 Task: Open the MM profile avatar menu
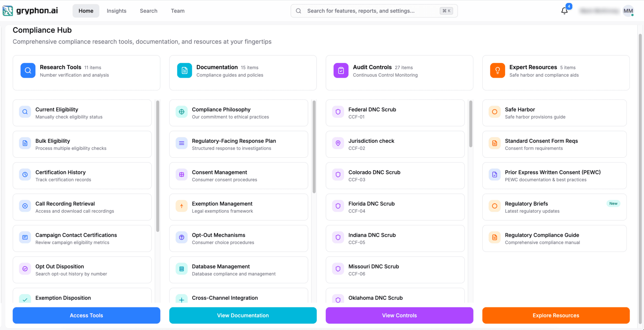[x=628, y=11]
